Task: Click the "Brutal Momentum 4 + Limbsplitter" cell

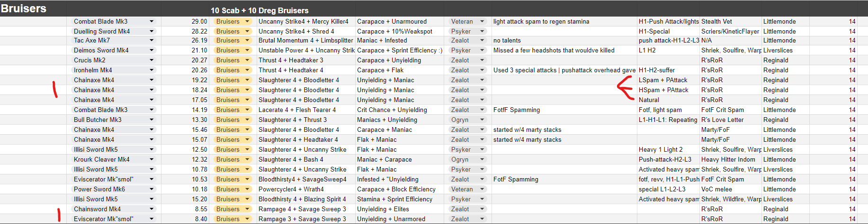Action: [x=305, y=41]
